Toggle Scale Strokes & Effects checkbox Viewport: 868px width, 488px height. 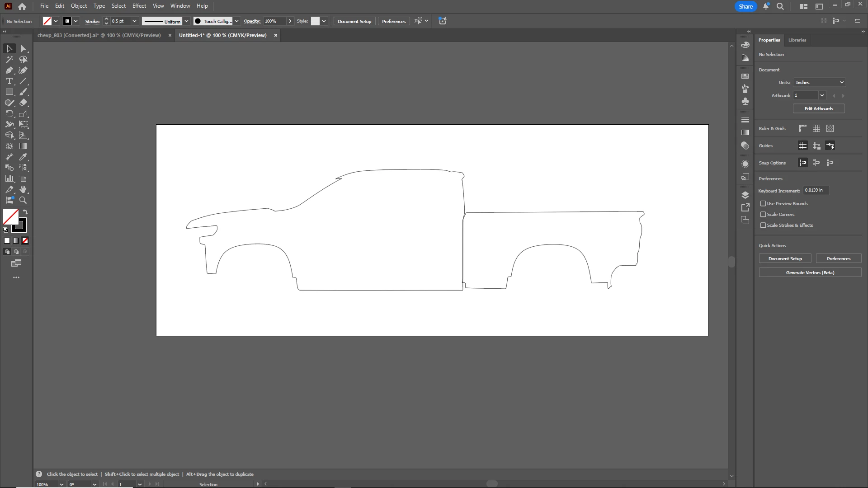pyautogui.click(x=763, y=225)
